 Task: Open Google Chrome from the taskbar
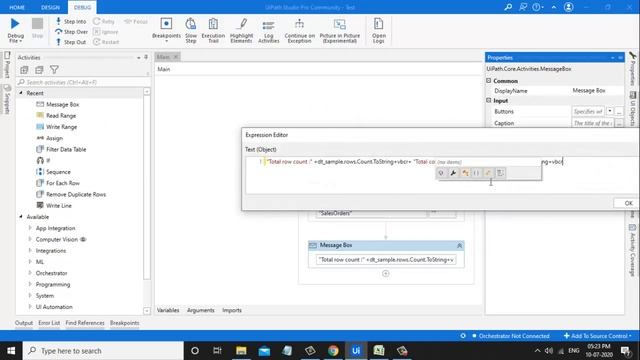(333, 351)
